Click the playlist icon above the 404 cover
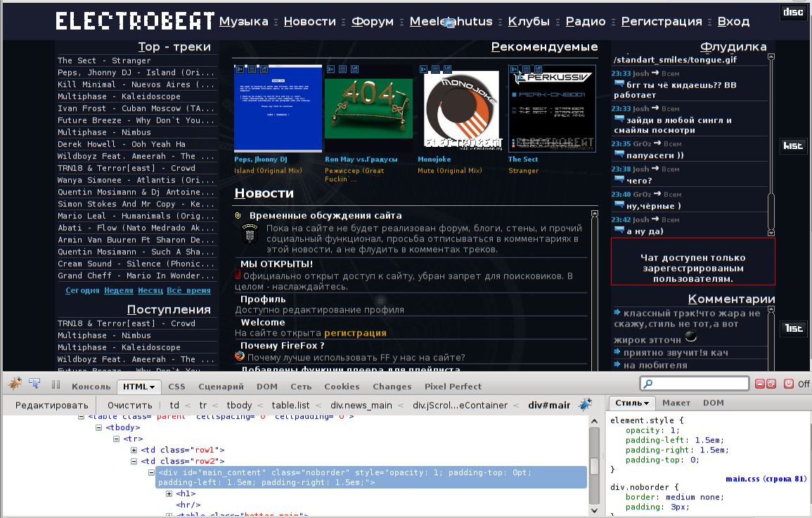This screenshot has height=518, width=812. (342, 69)
